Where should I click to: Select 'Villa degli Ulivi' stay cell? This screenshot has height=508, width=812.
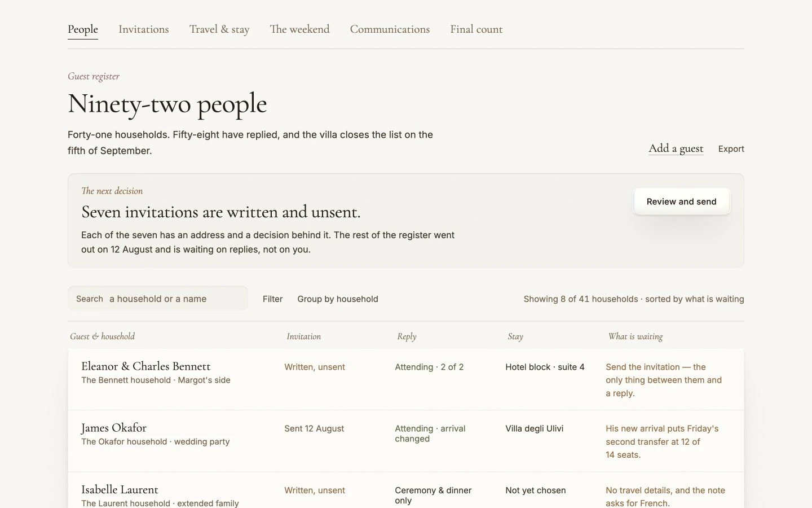pyautogui.click(x=535, y=428)
